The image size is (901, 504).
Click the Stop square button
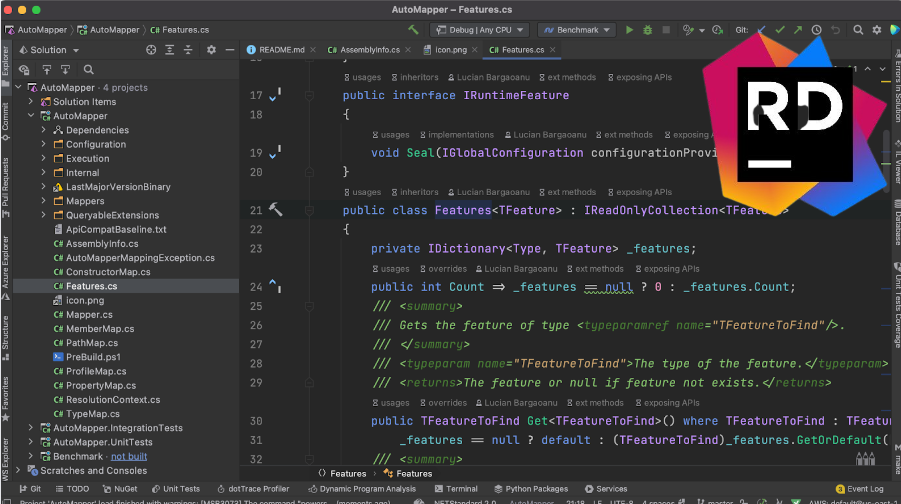[x=666, y=30]
